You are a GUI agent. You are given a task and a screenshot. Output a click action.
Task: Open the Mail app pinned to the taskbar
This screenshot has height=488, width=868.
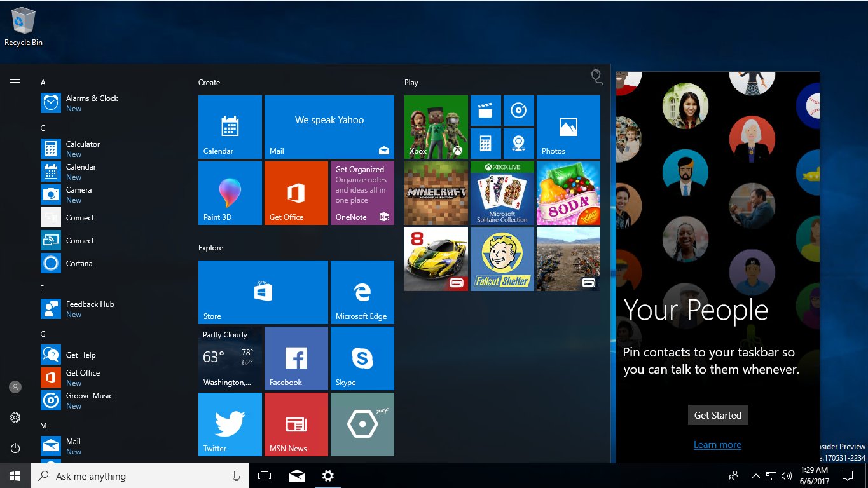coord(296,475)
